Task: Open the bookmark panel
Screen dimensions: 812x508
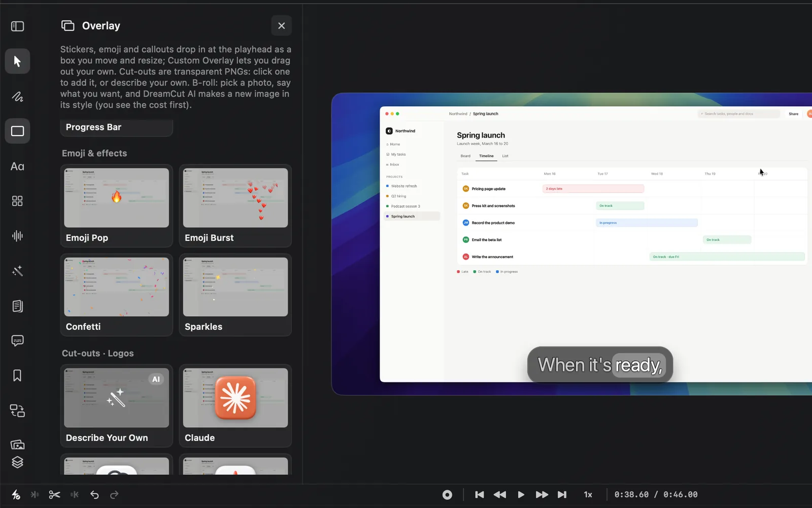Action: click(x=17, y=375)
